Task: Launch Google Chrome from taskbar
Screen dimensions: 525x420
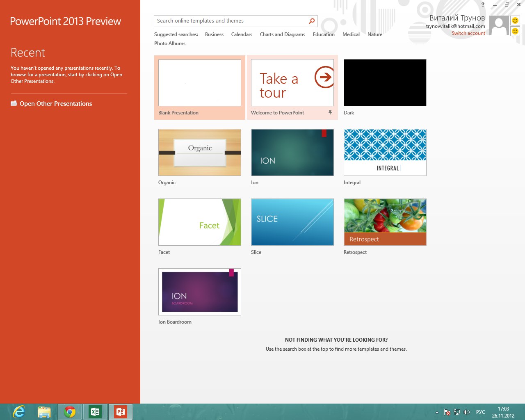Action: 70,411
